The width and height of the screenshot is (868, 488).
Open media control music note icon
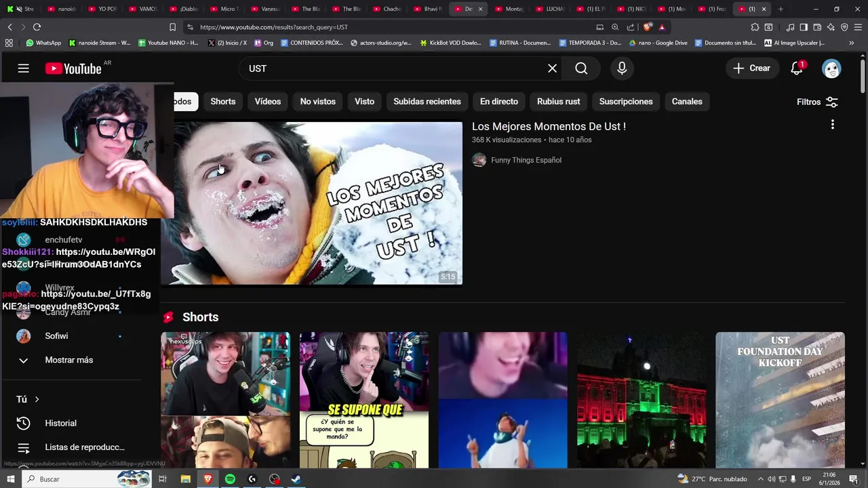[790, 27]
